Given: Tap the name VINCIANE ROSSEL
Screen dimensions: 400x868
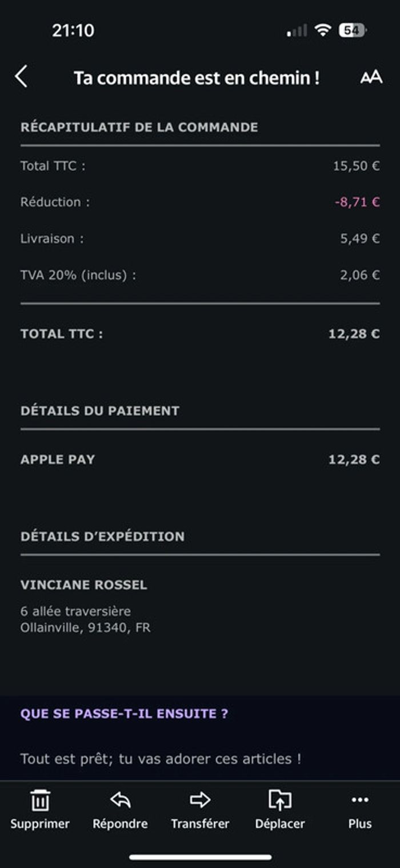Looking at the screenshot, I should pyautogui.click(x=83, y=585).
